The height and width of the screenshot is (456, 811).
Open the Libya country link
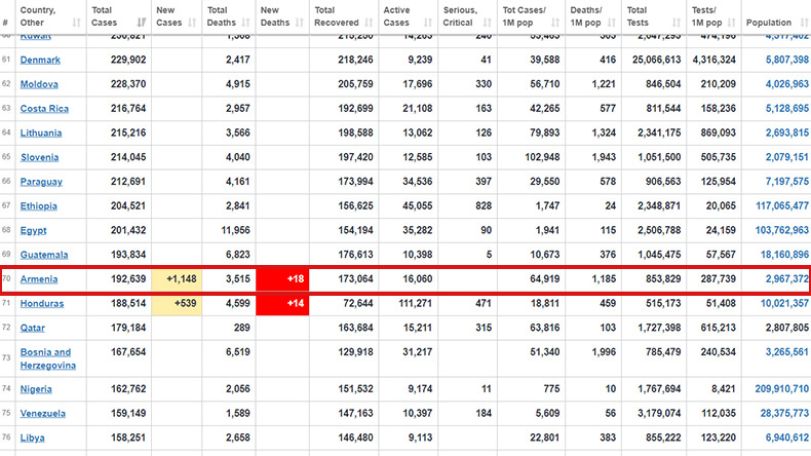[x=32, y=438]
